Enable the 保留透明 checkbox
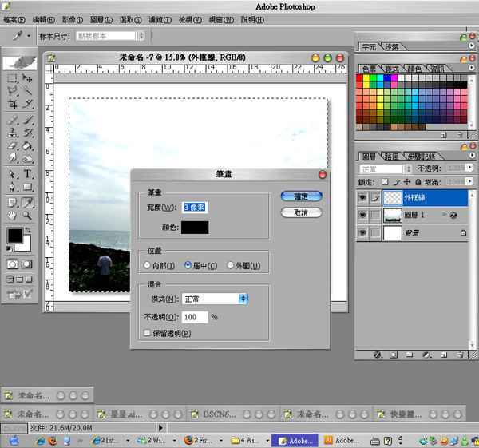This screenshot has width=479, height=448. (146, 332)
